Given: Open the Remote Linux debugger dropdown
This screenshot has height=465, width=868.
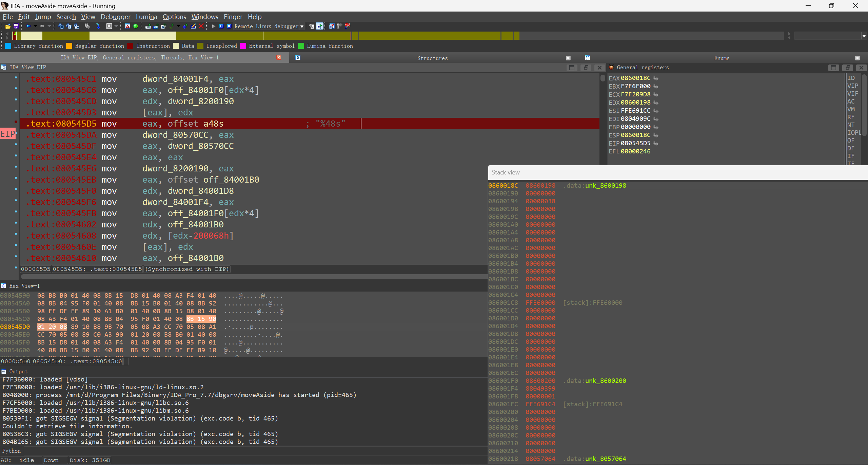Looking at the screenshot, I should coord(302,26).
